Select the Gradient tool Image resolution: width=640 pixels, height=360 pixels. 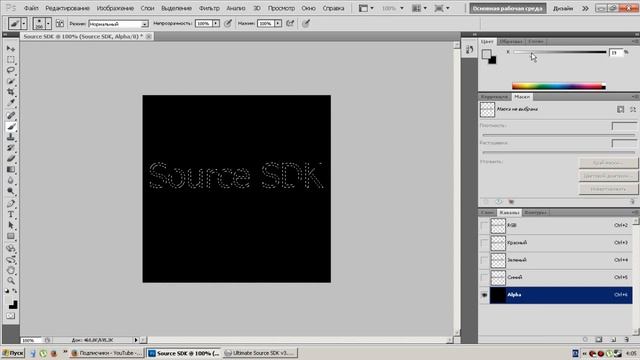tap(11, 169)
